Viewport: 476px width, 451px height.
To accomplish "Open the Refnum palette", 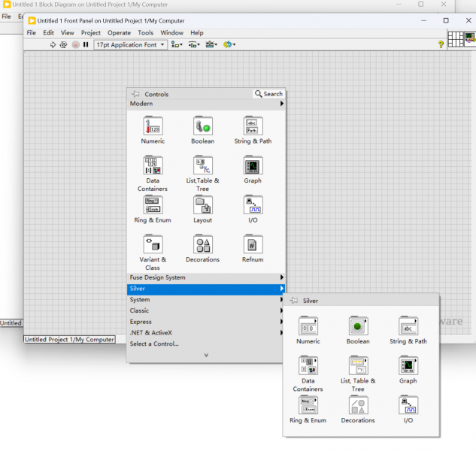I will pos(253,249).
